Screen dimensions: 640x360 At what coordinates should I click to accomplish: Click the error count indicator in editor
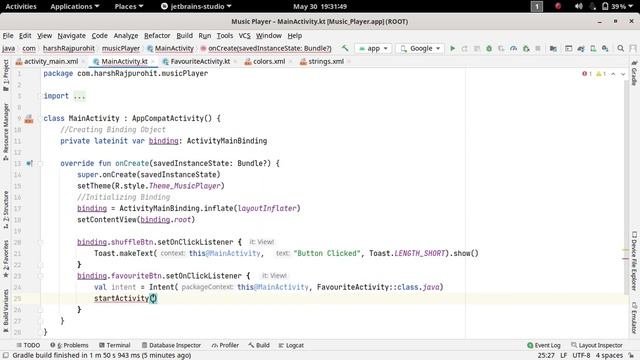pyautogui.click(x=587, y=74)
